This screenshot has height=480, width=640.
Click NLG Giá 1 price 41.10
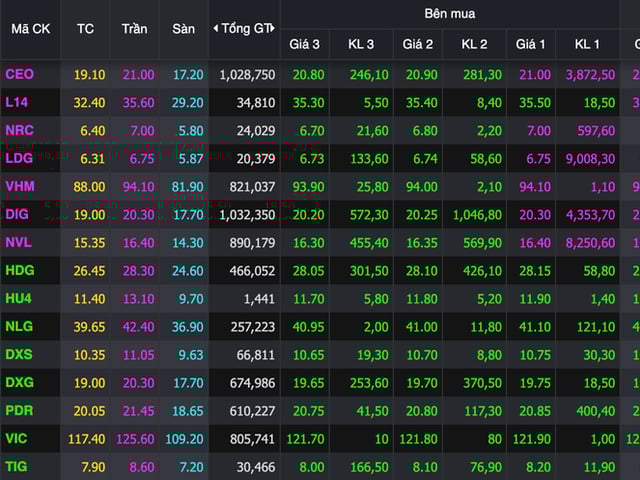tap(535, 327)
